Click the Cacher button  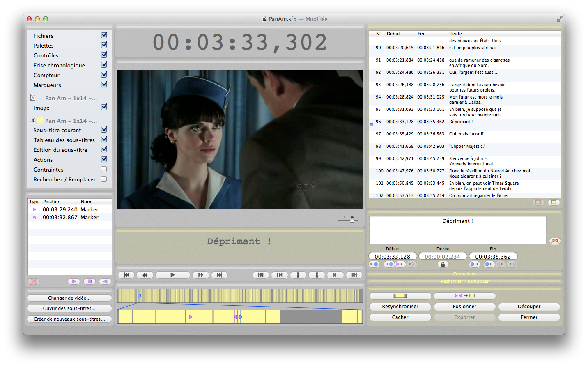[400, 317]
